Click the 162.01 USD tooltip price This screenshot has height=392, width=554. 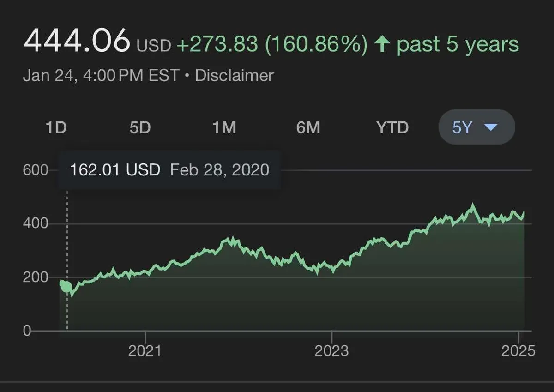[x=115, y=170]
